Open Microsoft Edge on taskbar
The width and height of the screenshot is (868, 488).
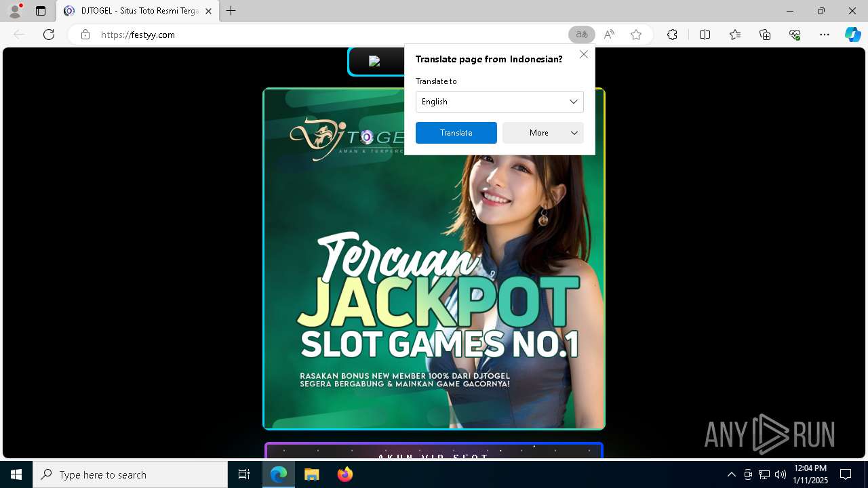279,474
